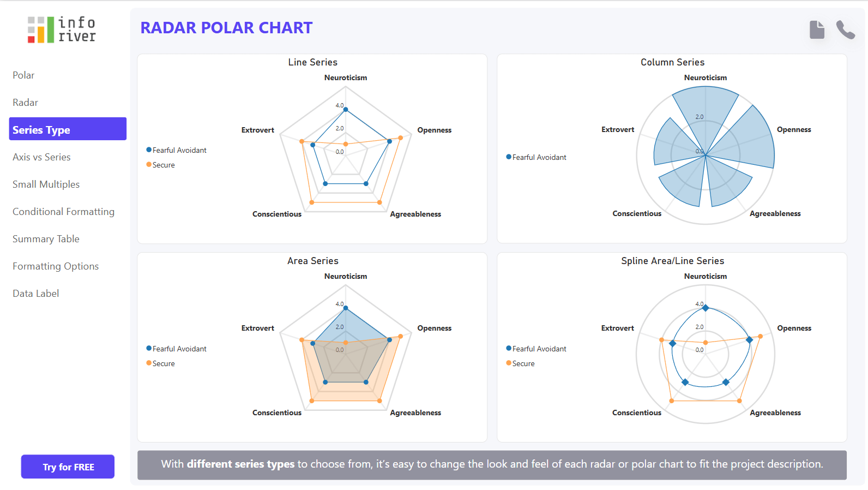Open Small Multiples section
This screenshot has height=490, width=868.
point(46,184)
